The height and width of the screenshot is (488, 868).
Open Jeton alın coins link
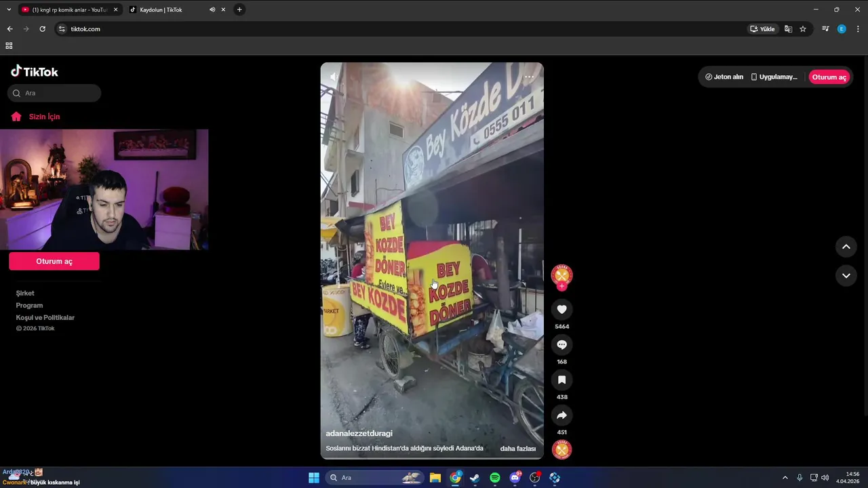pos(724,77)
